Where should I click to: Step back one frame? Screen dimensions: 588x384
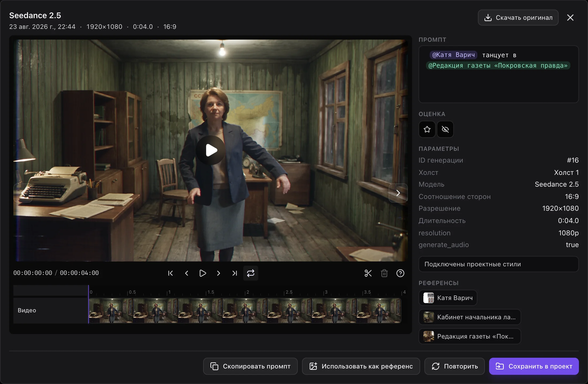coord(187,273)
